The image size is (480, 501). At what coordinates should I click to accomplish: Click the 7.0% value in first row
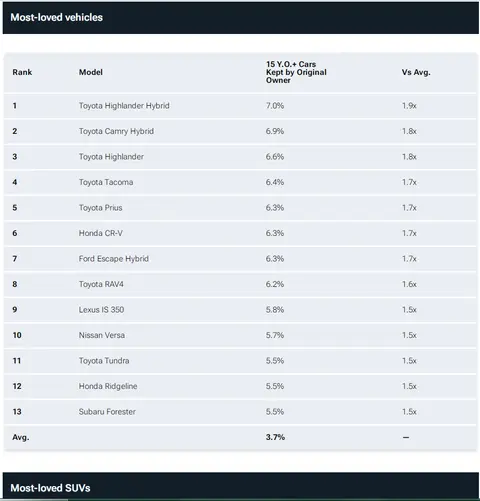(x=275, y=106)
